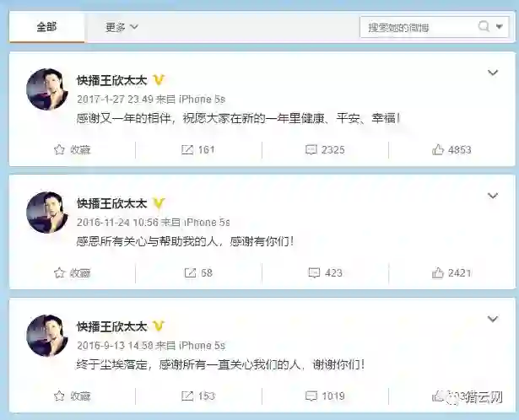Open the 更多 dropdown menu

(122, 27)
